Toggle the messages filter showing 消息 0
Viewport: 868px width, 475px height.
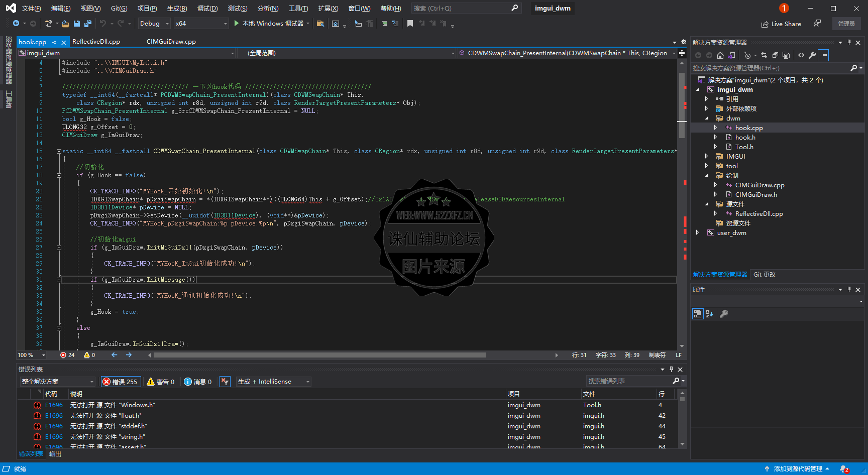198,382
